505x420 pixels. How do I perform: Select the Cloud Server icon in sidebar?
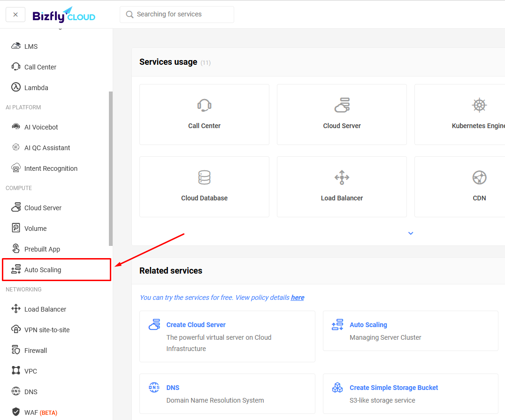[16, 207]
